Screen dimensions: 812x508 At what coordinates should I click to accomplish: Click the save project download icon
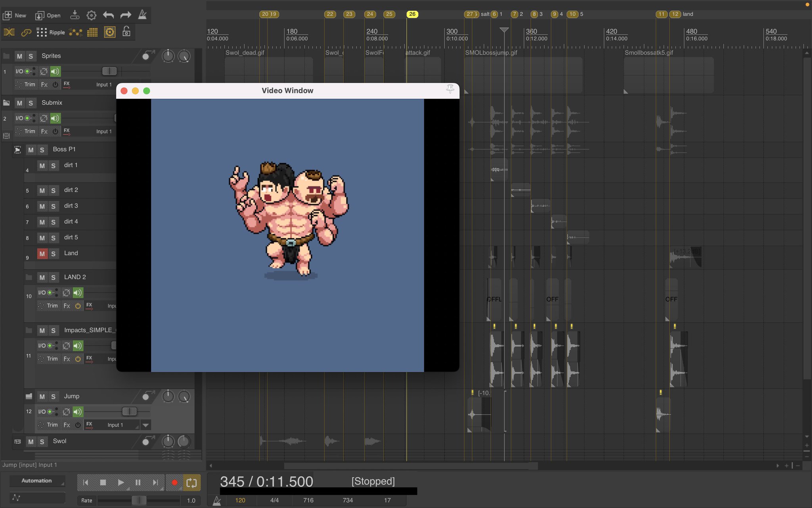click(75, 15)
